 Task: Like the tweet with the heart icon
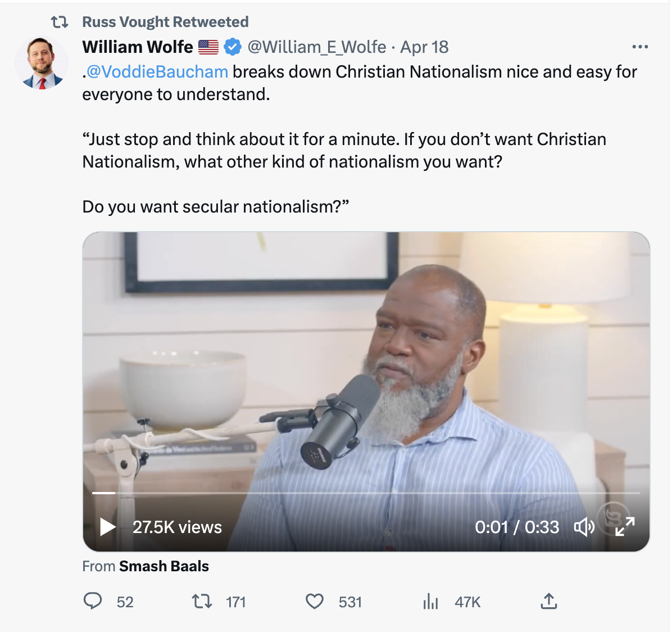(315, 602)
